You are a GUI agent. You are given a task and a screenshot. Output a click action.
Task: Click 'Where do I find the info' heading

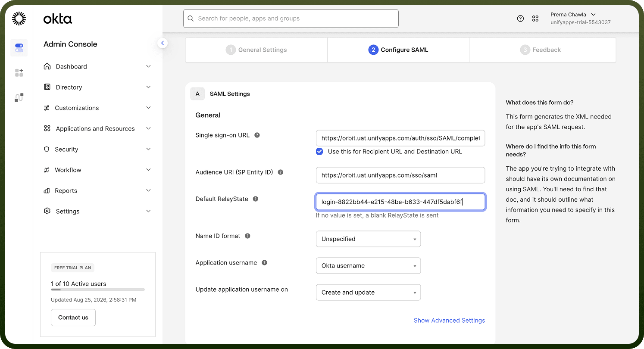pyautogui.click(x=551, y=150)
